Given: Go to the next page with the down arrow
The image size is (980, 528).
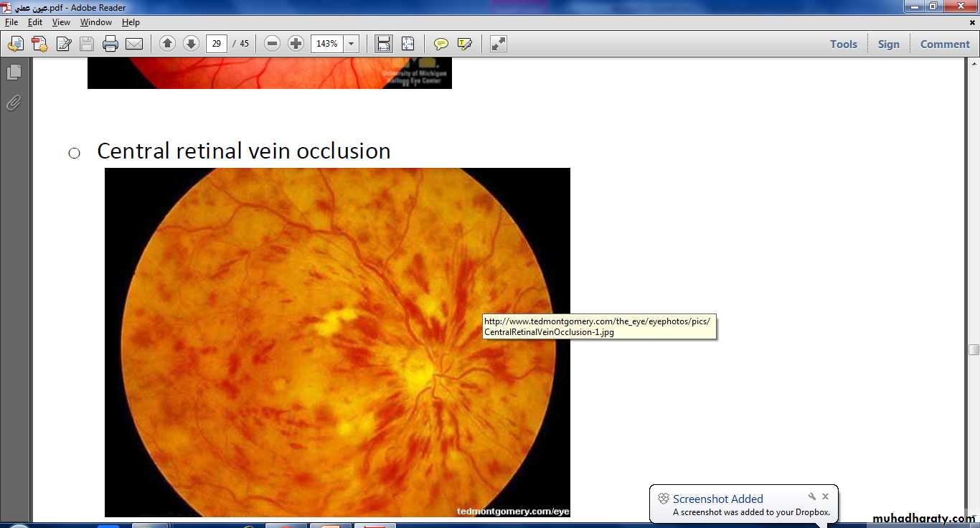Looking at the screenshot, I should click(191, 44).
